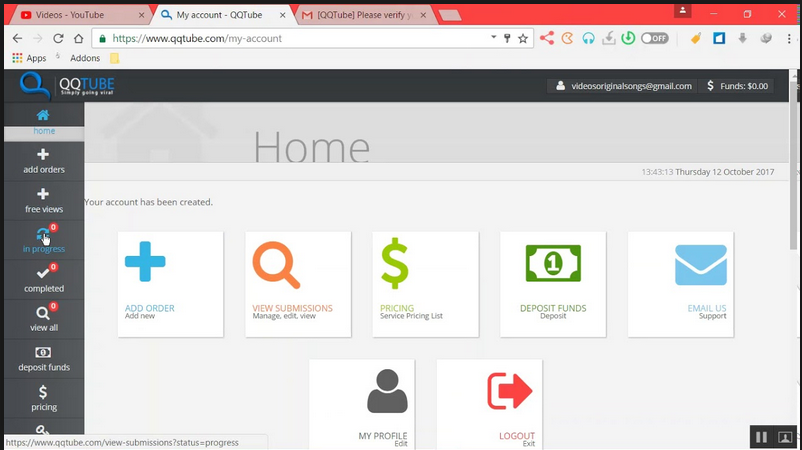Go to browser home page
802x450 pixels.
[78, 38]
